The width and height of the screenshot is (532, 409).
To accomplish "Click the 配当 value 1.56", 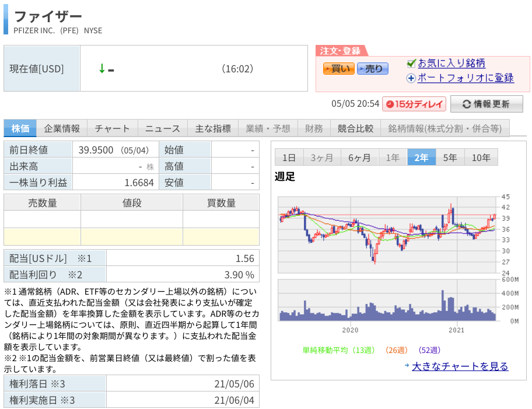I will pos(245,258).
